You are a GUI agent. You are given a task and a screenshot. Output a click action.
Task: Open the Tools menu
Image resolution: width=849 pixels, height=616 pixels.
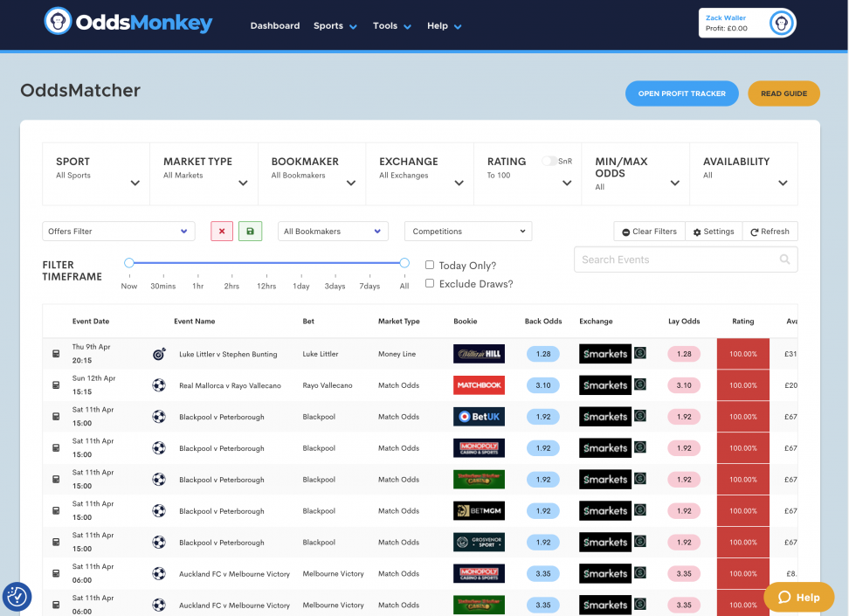coord(392,25)
